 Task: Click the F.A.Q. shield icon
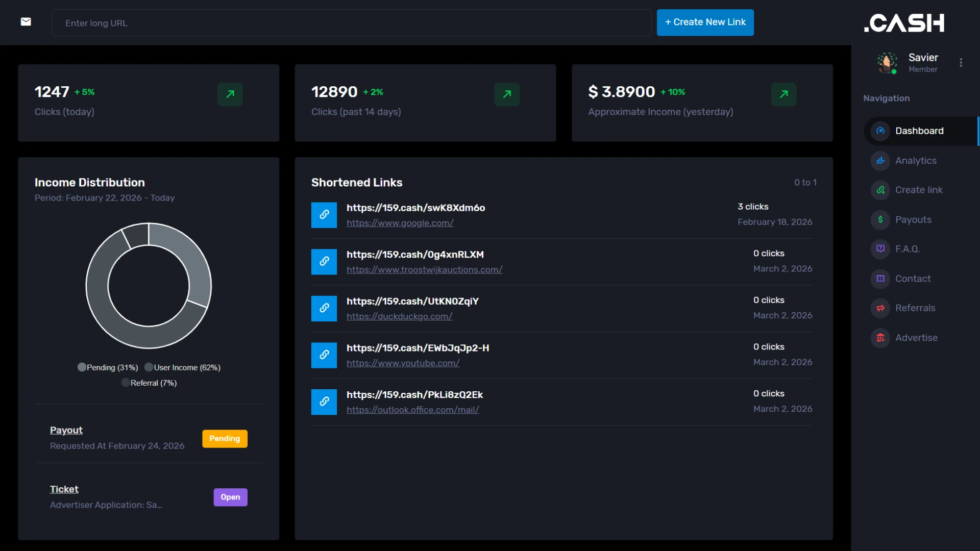(x=880, y=248)
